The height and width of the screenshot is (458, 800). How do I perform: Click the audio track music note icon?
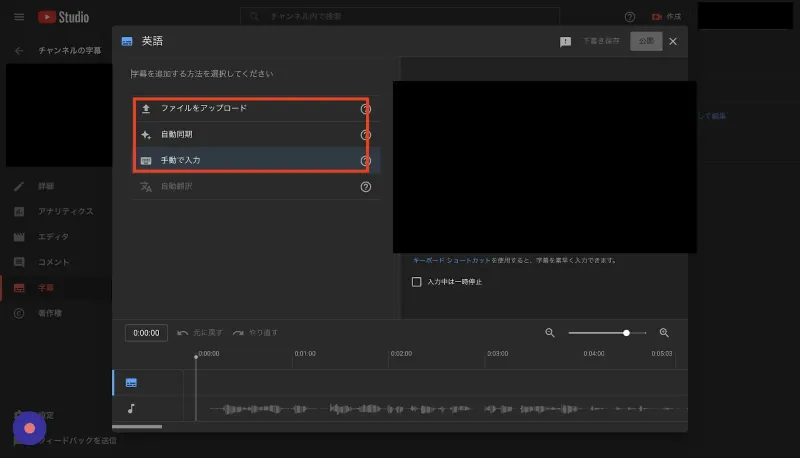point(131,408)
